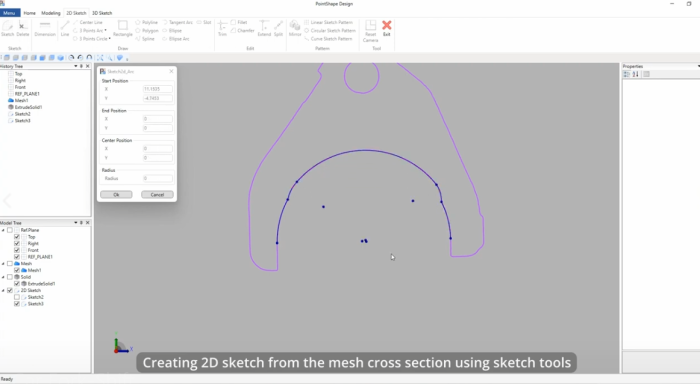This screenshot has width=700, height=384.
Task: Collapse the Ref.Plane tree node
Action: pos(3,230)
